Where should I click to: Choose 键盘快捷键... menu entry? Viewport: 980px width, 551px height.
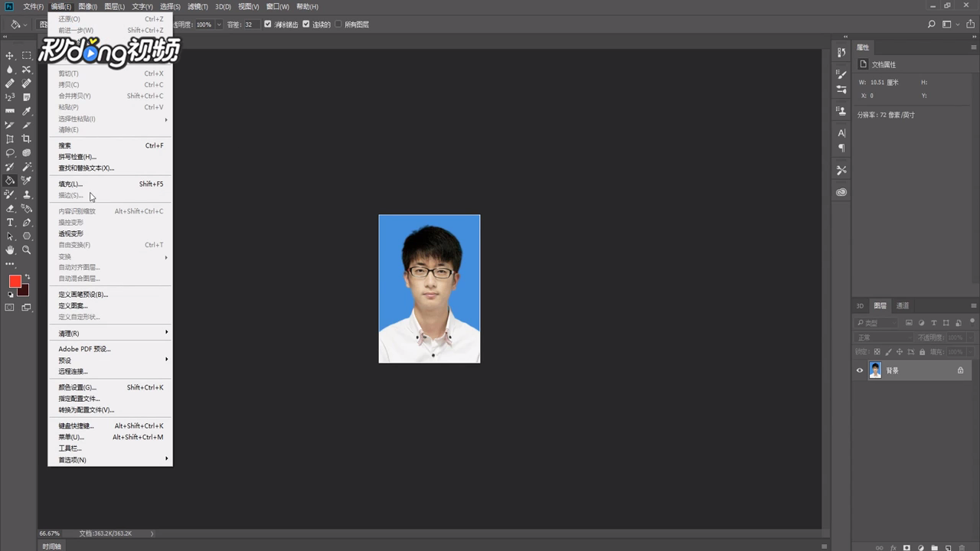pyautogui.click(x=112, y=425)
